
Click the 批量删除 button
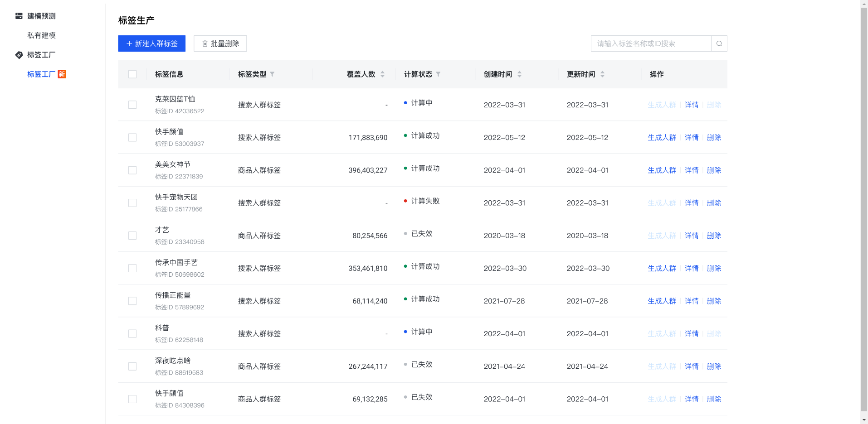click(x=220, y=43)
